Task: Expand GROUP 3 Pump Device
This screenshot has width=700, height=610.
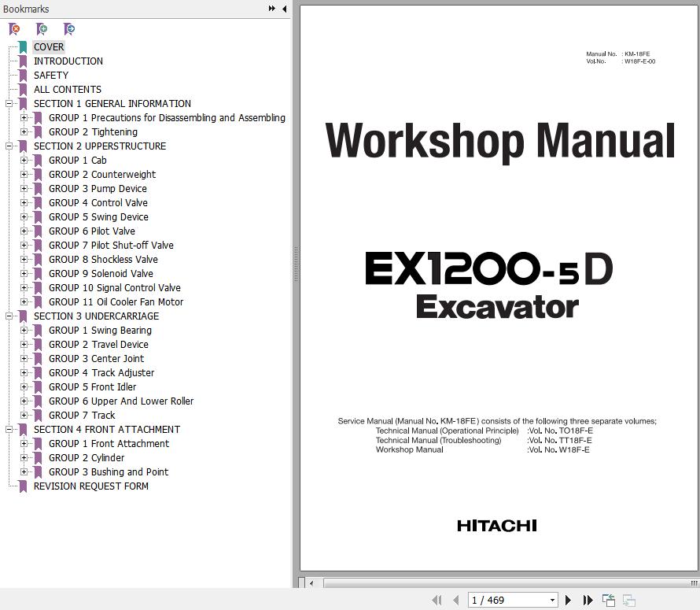Action: pyautogui.click(x=24, y=189)
